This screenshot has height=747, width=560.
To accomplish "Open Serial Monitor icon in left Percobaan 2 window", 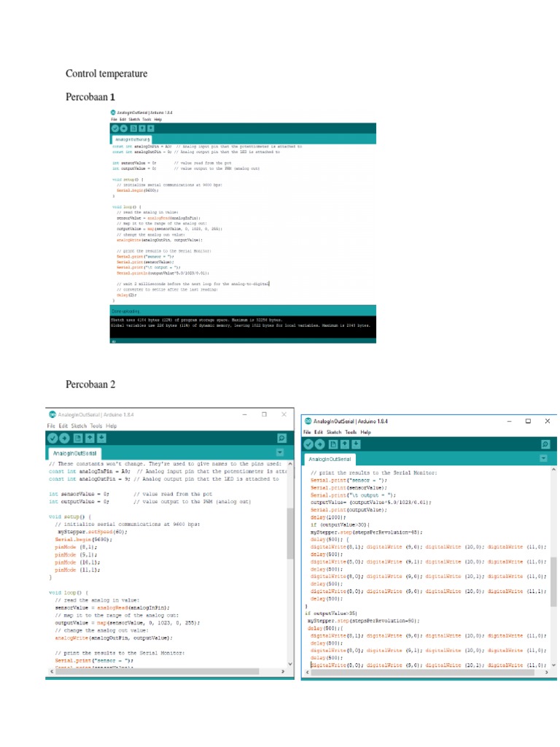I will click(282, 438).
